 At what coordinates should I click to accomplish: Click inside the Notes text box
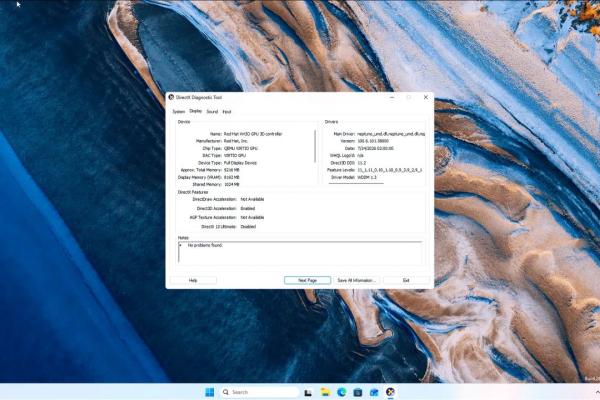[x=300, y=252]
